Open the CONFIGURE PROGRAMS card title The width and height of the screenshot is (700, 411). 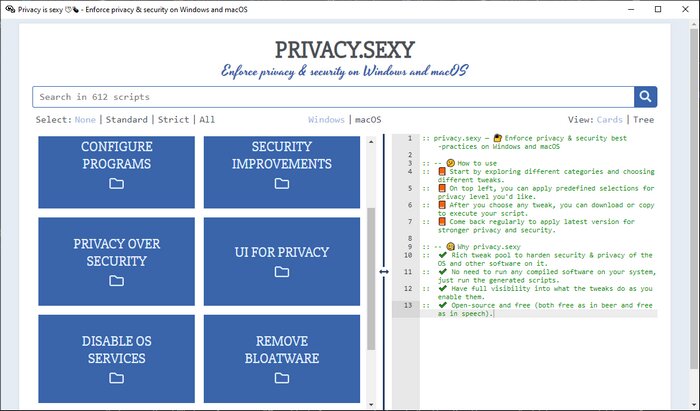(x=117, y=155)
